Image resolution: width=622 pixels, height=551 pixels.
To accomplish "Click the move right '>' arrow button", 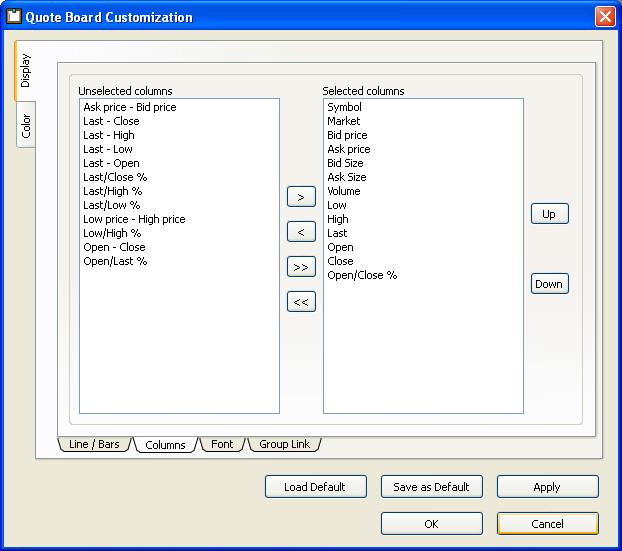I will point(301,197).
